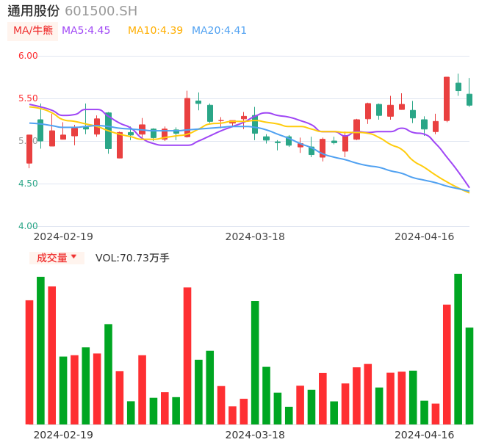Select the ticker code 601500.SH

click(x=101, y=11)
